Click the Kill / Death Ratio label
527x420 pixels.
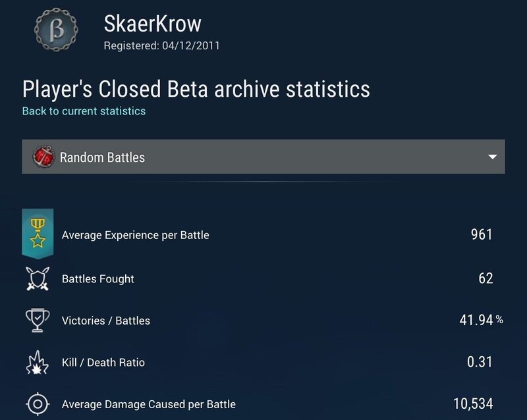pos(103,363)
